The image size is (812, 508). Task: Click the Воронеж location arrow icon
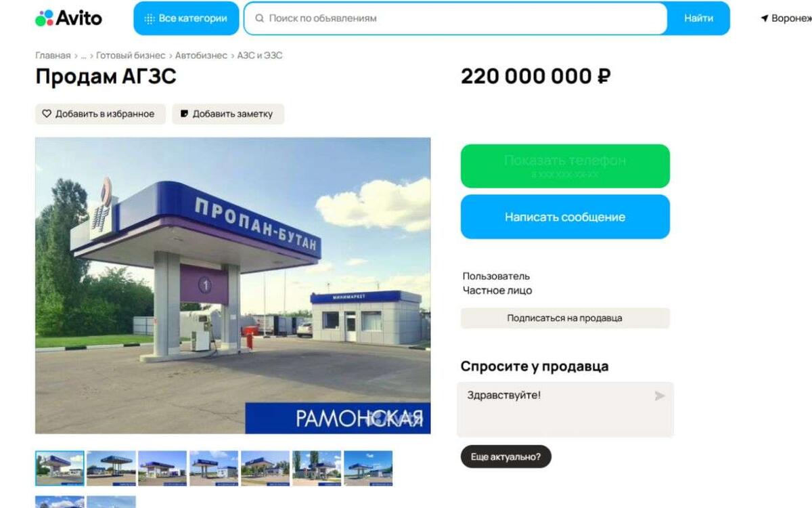765,18
